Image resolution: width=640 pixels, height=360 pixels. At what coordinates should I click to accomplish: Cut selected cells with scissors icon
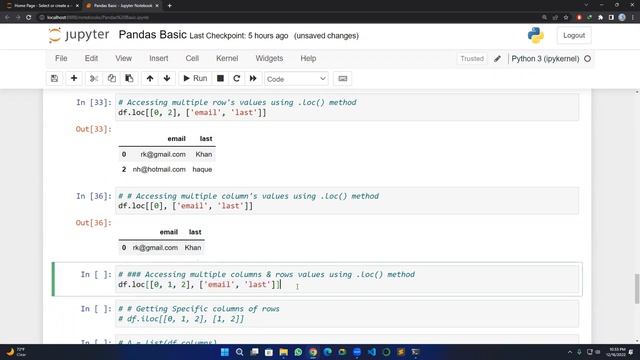tap(94, 78)
